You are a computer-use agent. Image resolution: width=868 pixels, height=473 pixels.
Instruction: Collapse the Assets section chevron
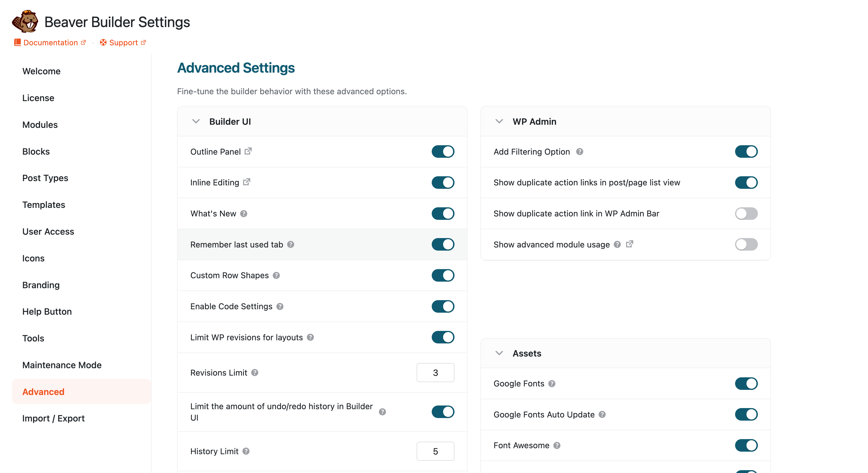(x=499, y=353)
